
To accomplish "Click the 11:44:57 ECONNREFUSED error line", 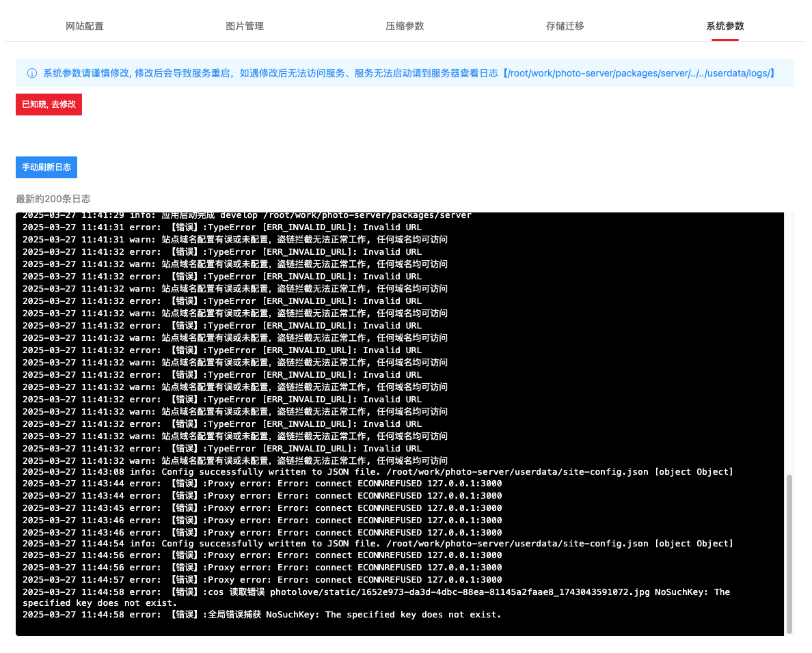I will 262,580.
